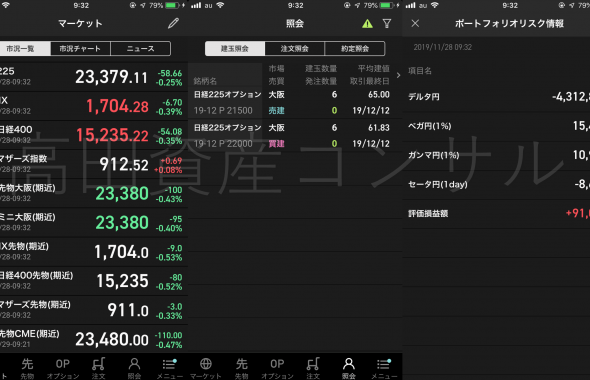Image resolution: width=590 pixels, height=380 pixels.
Task: Open the 先物CME(期近) row showing 23,480.00
Action: (93, 339)
